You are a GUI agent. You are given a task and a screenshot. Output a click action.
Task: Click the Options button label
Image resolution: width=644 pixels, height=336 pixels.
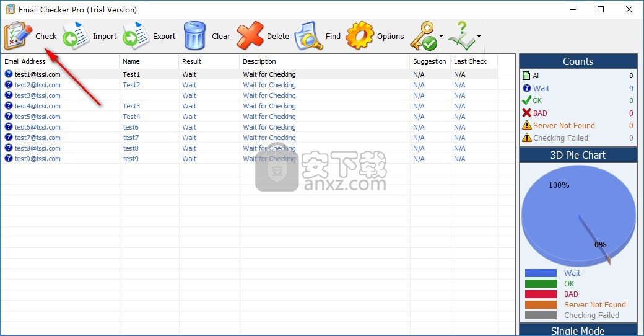tap(391, 36)
